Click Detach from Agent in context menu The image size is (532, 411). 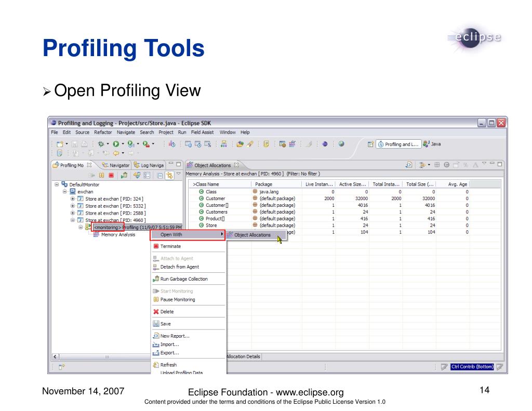[188, 267]
